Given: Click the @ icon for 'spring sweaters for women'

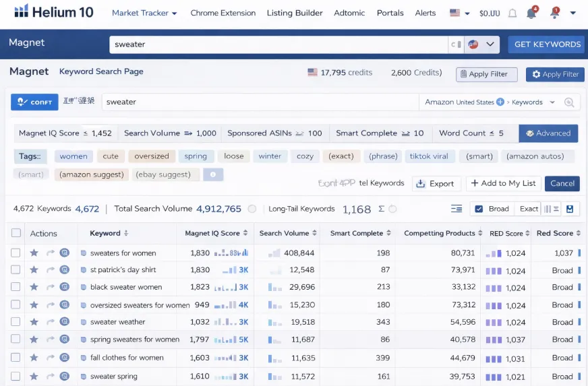Looking at the screenshot, I should click(x=65, y=339).
